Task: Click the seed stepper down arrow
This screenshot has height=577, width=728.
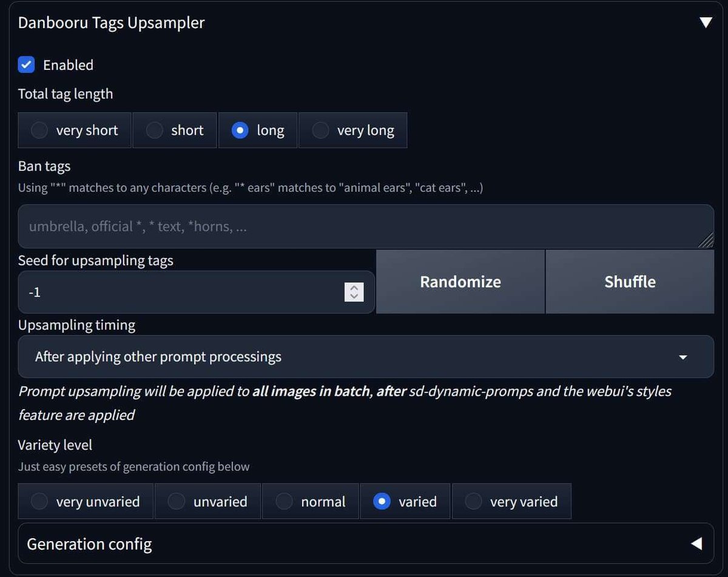Action: 354,296
